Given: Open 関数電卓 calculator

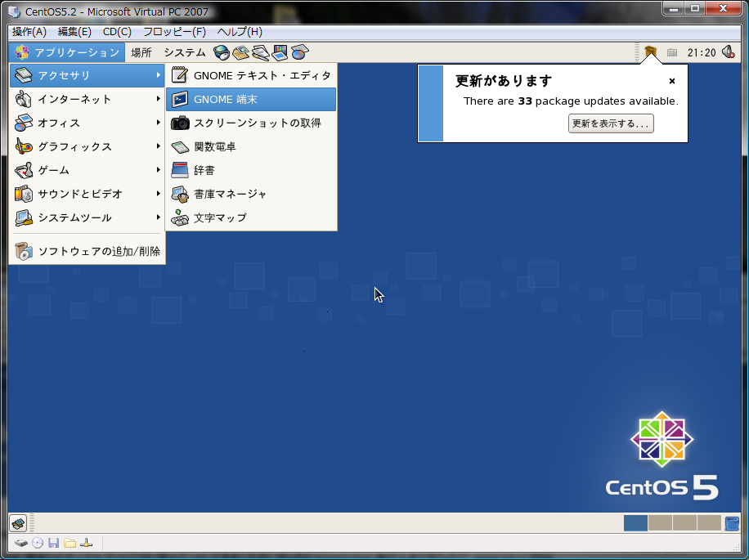Looking at the screenshot, I should click(251, 146).
